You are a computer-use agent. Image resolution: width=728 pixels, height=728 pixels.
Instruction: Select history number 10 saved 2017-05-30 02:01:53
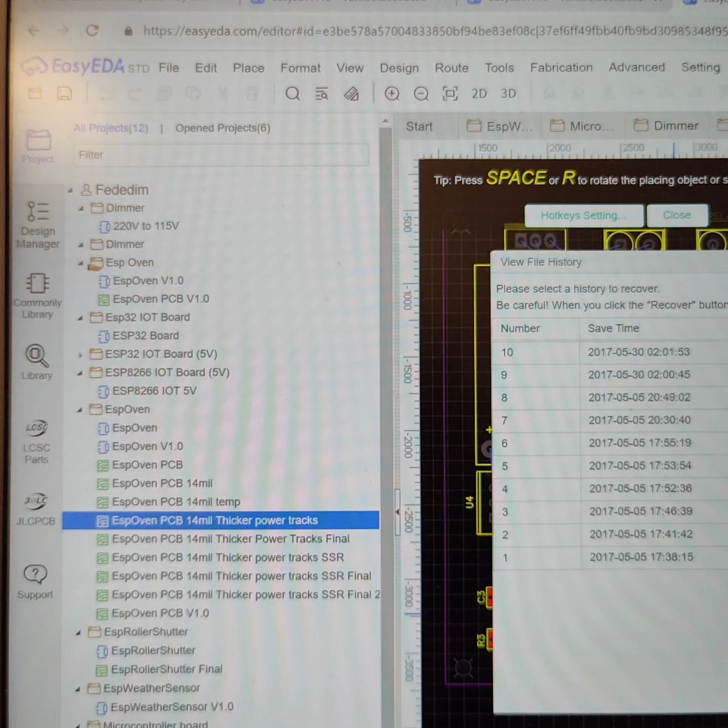pos(610,352)
